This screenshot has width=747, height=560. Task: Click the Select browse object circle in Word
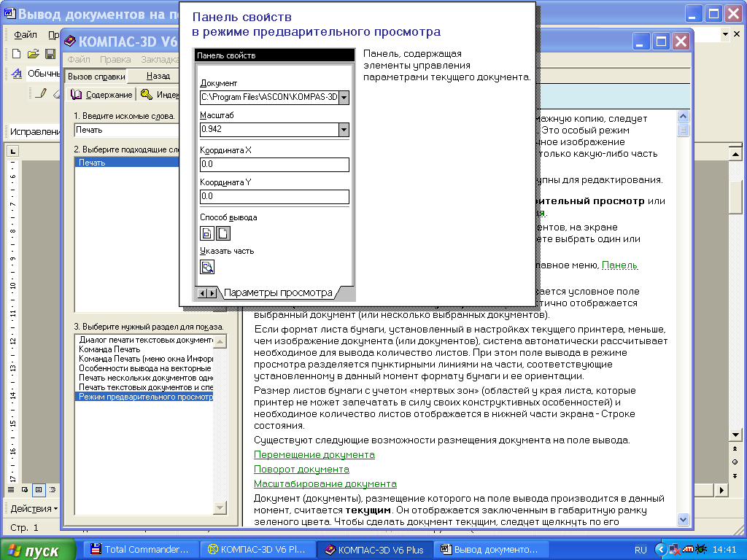tap(735, 462)
